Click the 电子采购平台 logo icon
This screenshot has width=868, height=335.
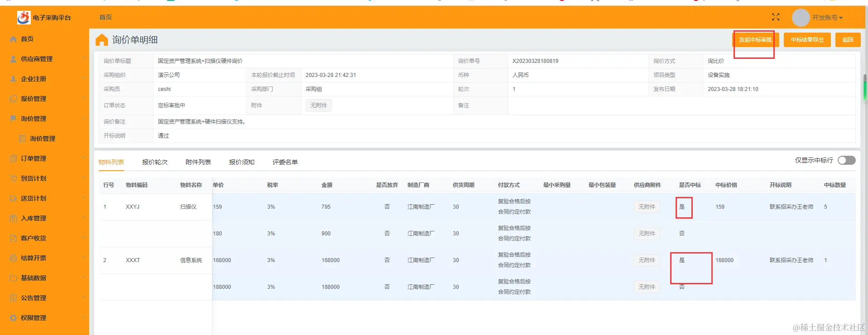pyautogui.click(x=24, y=17)
